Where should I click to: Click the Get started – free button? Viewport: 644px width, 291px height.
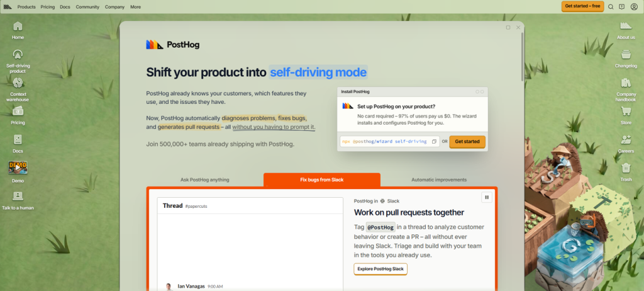[x=583, y=6]
